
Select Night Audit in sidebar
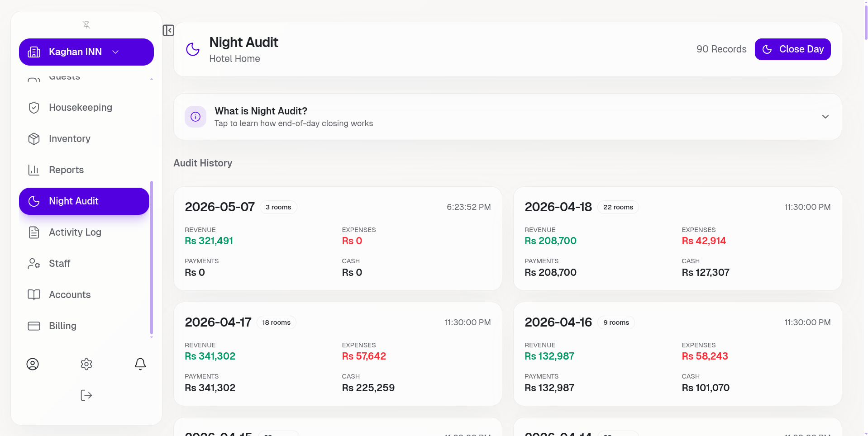[x=84, y=201]
